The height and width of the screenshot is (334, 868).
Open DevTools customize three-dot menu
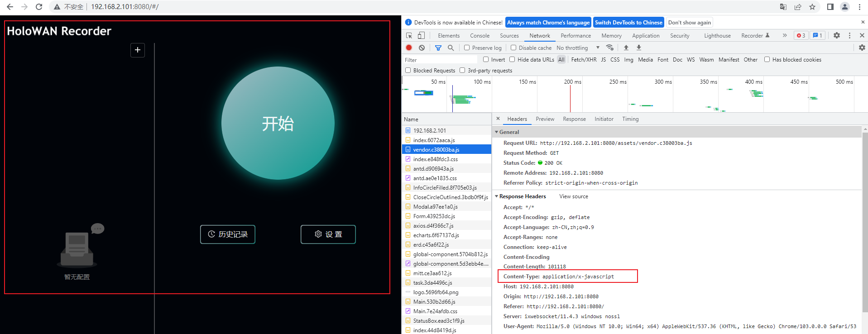click(849, 35)
